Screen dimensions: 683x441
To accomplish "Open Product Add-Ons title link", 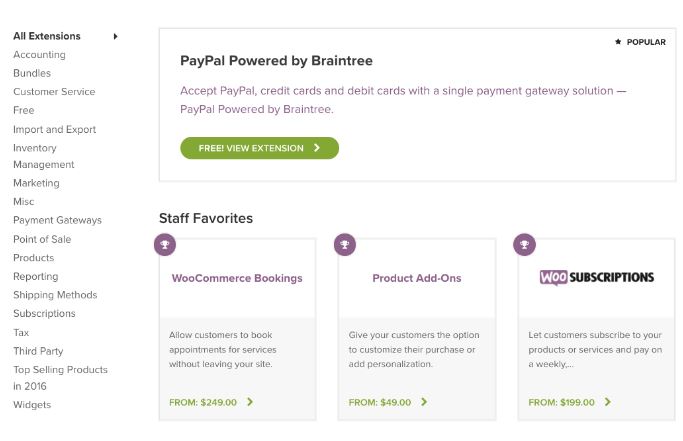I will pyautogui.click(x=417, y=278).
